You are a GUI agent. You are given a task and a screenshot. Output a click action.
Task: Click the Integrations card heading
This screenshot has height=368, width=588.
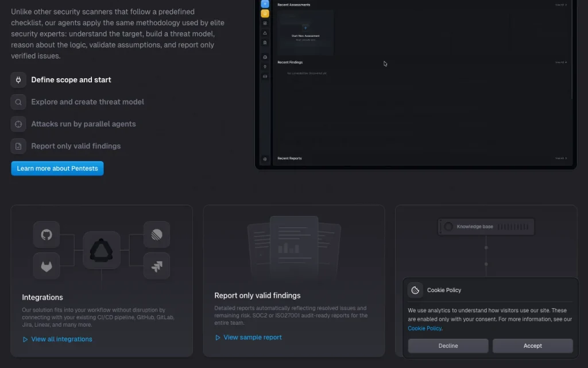tap(42, 297)
